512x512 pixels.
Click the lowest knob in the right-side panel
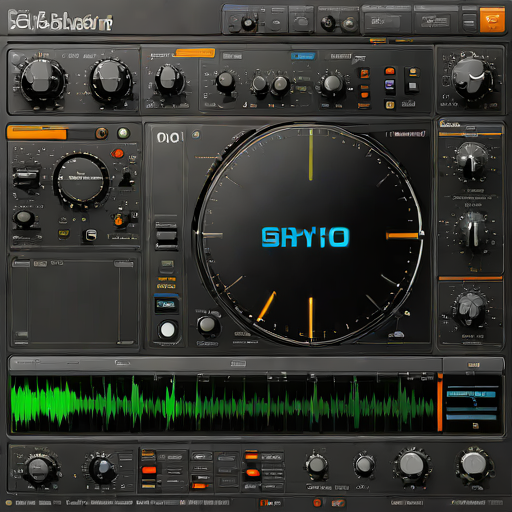click(x=471, y=308)
